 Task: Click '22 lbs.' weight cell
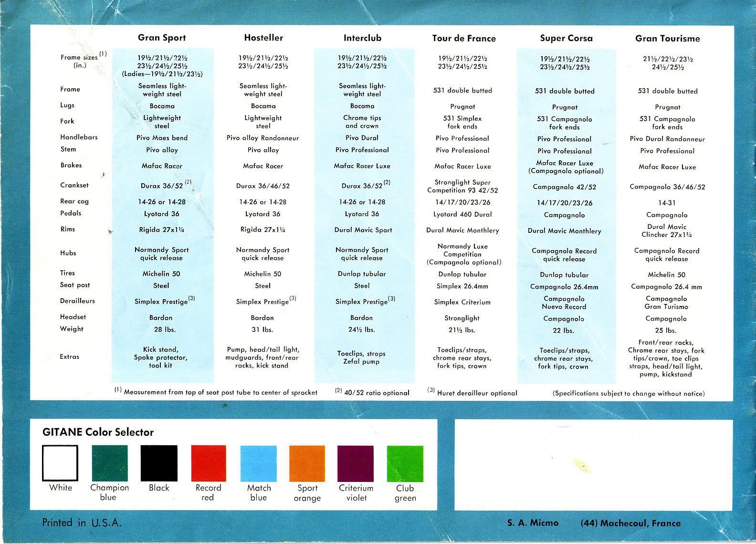point(564,331)
